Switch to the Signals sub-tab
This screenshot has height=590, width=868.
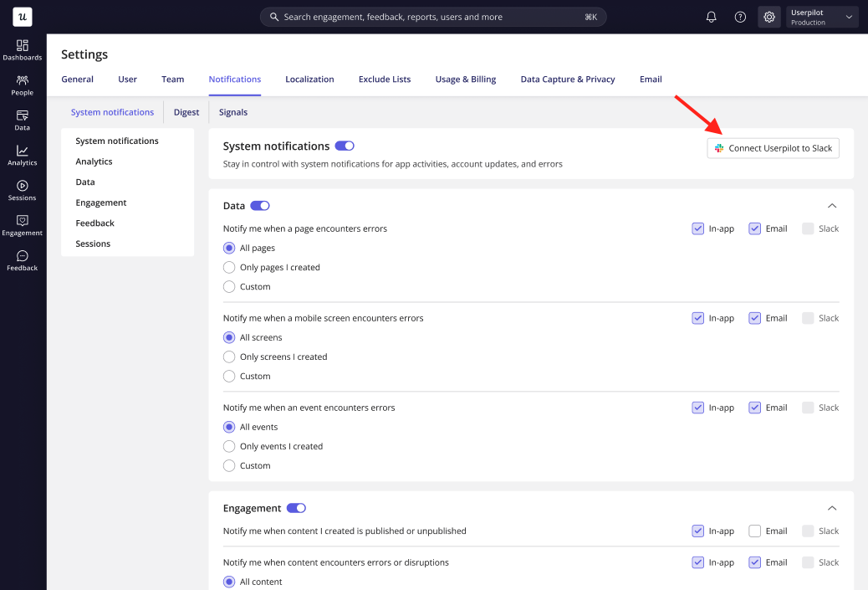click(x=233, y=112)
